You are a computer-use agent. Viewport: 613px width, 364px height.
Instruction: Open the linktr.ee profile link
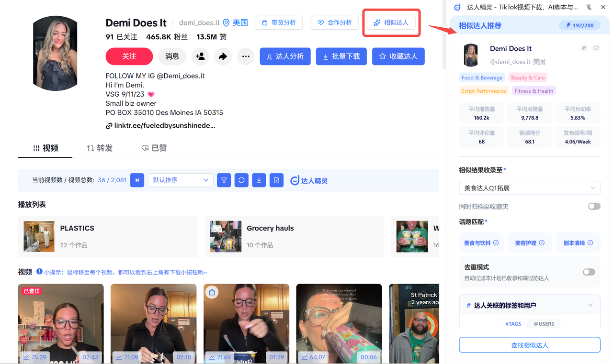pos(160,126)
